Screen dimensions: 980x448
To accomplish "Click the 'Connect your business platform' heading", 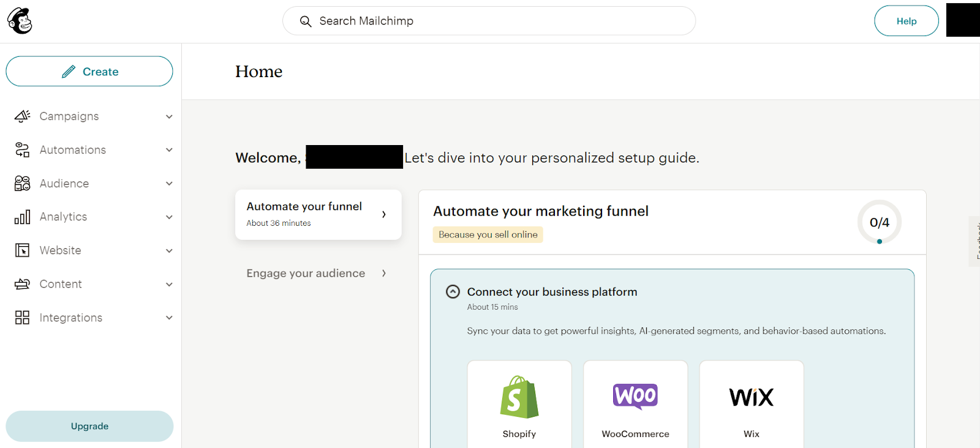I will (552, 292).
